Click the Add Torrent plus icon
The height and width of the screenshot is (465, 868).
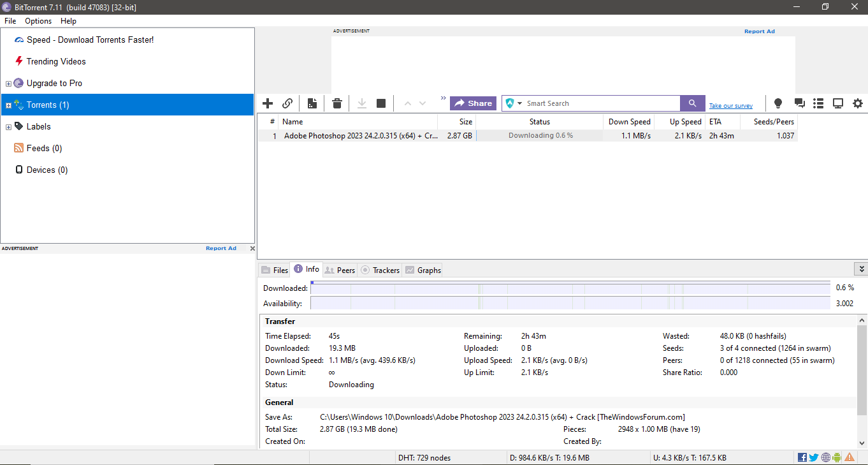tap(268, 103)
